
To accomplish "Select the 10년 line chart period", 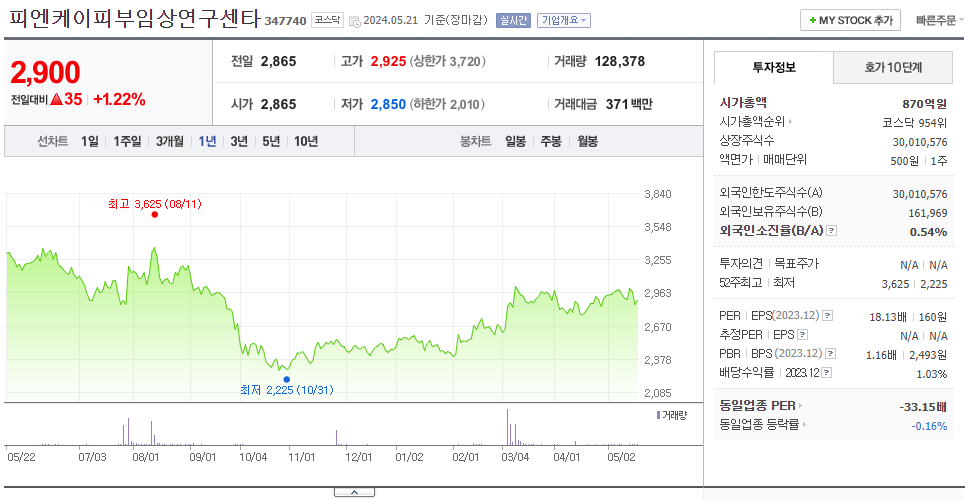I will [306, 141].
